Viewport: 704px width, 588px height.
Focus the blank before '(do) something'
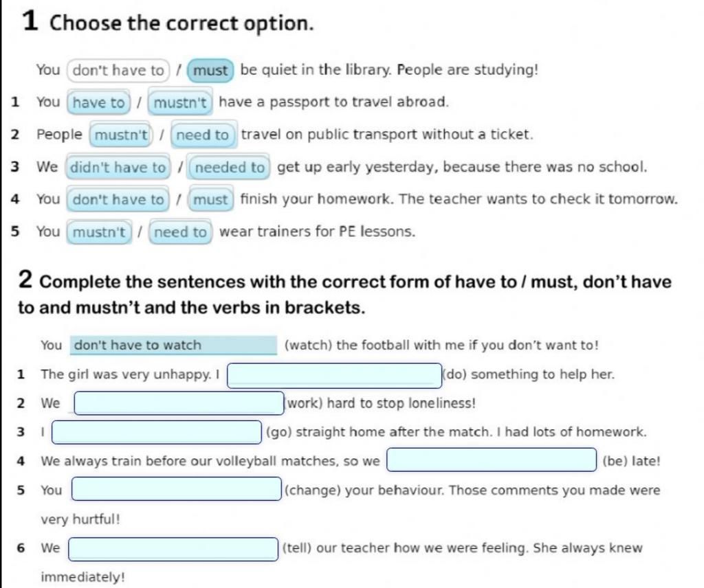pos(335,376)
